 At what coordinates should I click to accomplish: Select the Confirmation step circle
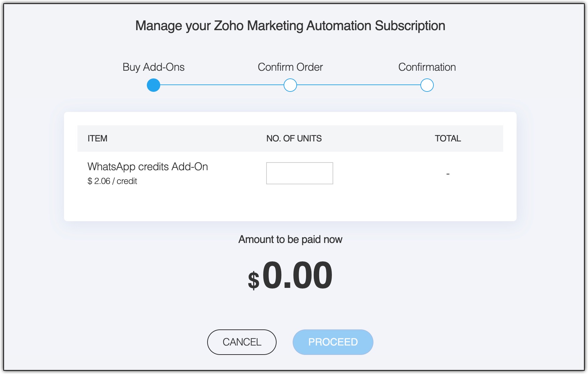click(x=427, y=85)
